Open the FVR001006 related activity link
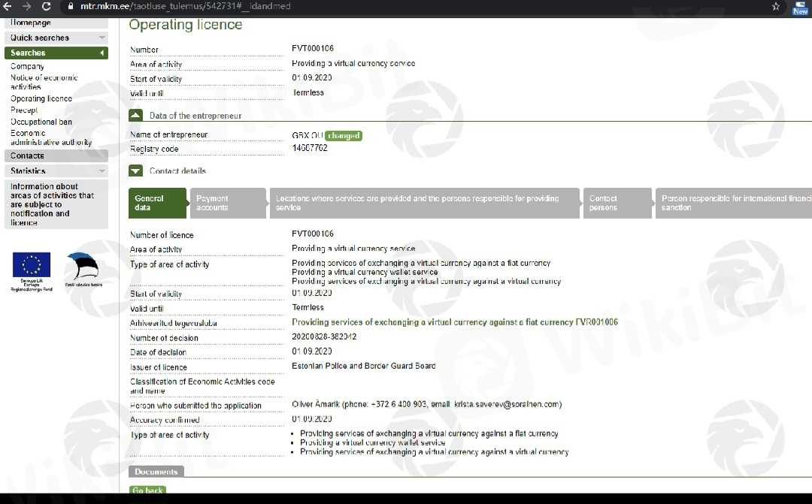Screen dimensions: 812x504 [x=454, y=322]
